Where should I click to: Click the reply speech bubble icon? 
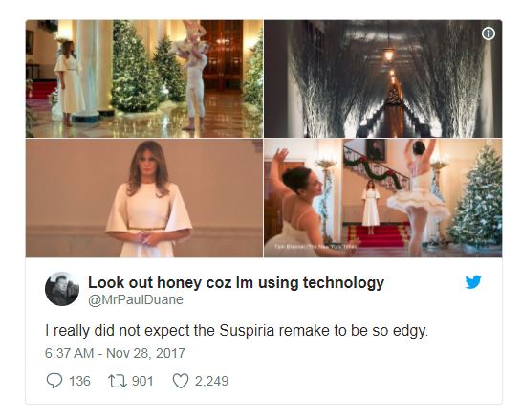[54, 381]
